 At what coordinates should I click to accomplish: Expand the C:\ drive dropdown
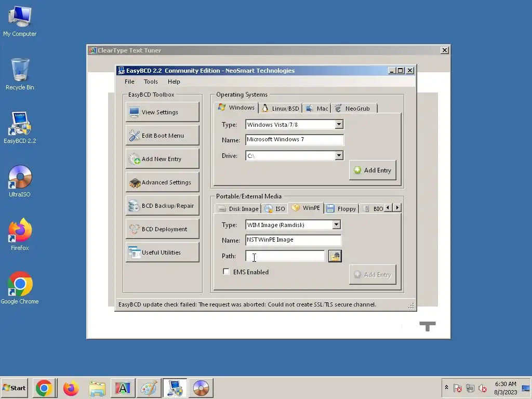[339, 156]
